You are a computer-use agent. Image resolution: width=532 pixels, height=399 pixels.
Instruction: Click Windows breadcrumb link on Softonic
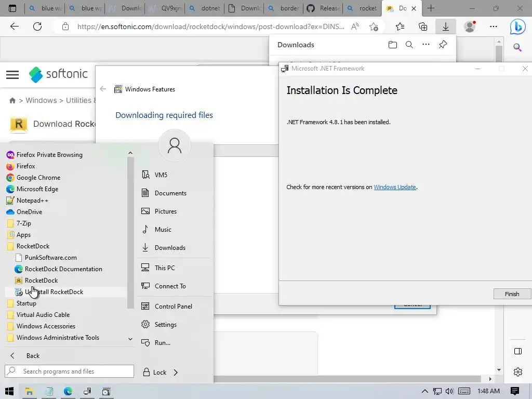(x=41, y=100)
